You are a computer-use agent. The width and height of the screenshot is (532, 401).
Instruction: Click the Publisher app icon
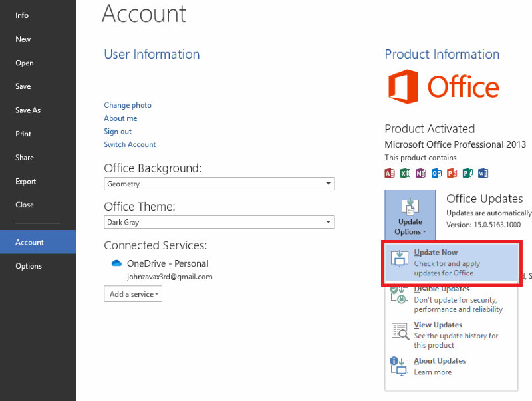tap(467, 174)
